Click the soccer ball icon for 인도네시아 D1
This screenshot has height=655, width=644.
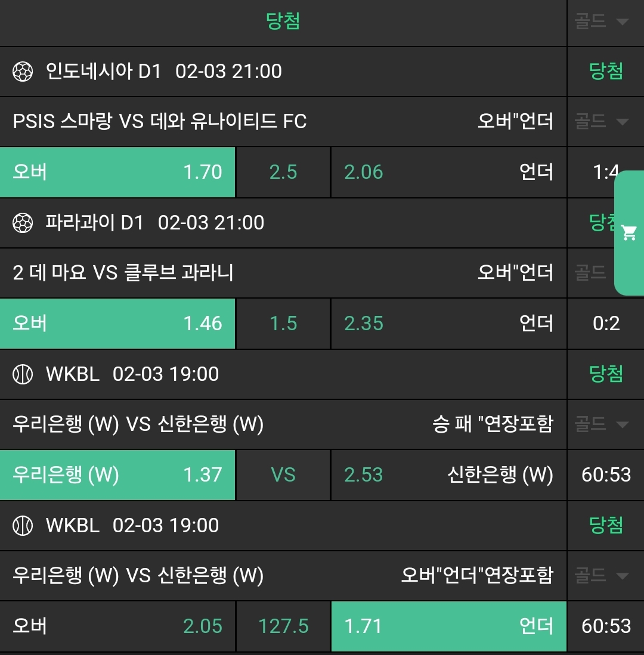click(x=23, y=72)
